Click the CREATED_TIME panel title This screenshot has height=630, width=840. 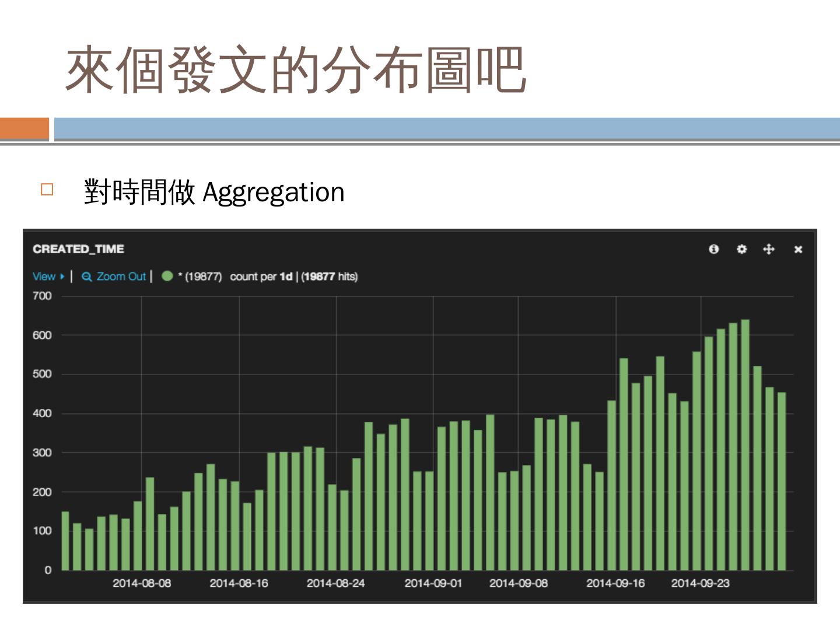tap(78, 249)
